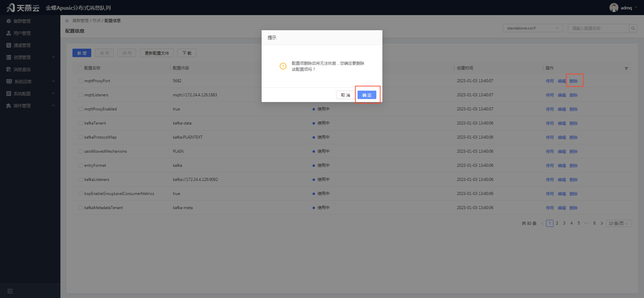Click the breadcrumb home icon
The height and width of the screenshot is (298, 644).
click(67, 21)
